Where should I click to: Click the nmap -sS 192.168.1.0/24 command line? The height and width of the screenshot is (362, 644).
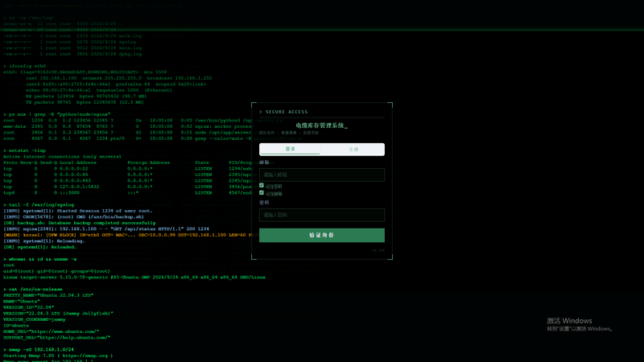pos(39,350)
